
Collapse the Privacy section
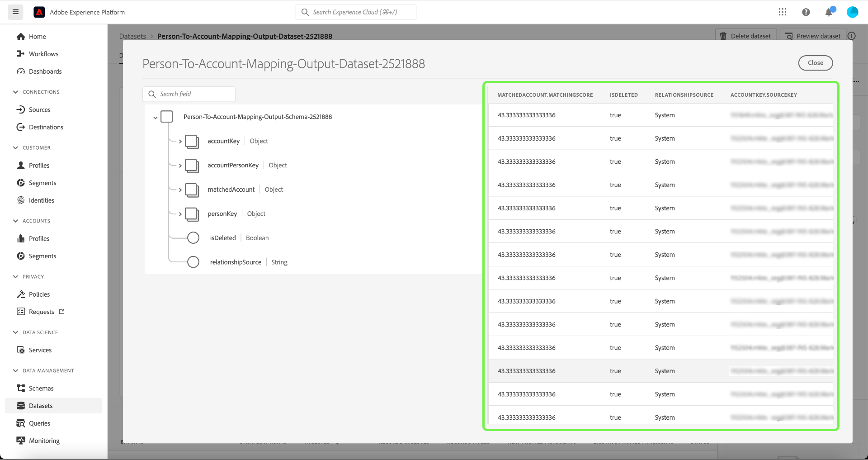coord(15,277)
